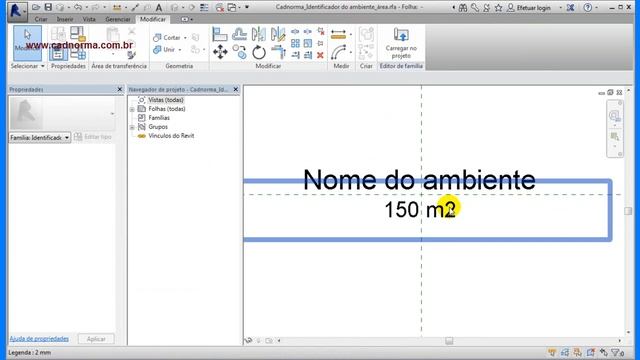Choose Mirror - Draw Axis tool
Viewport: 640px width, 360px height.
point(278,34)
